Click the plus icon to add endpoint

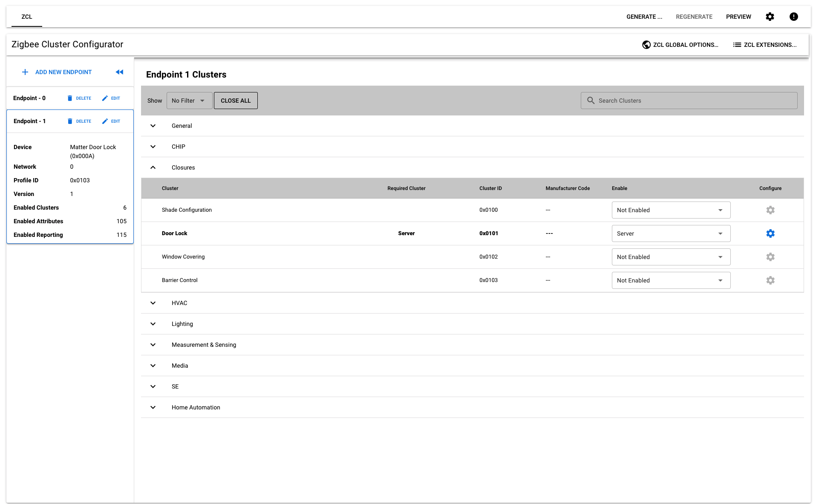tap(25, 72)
